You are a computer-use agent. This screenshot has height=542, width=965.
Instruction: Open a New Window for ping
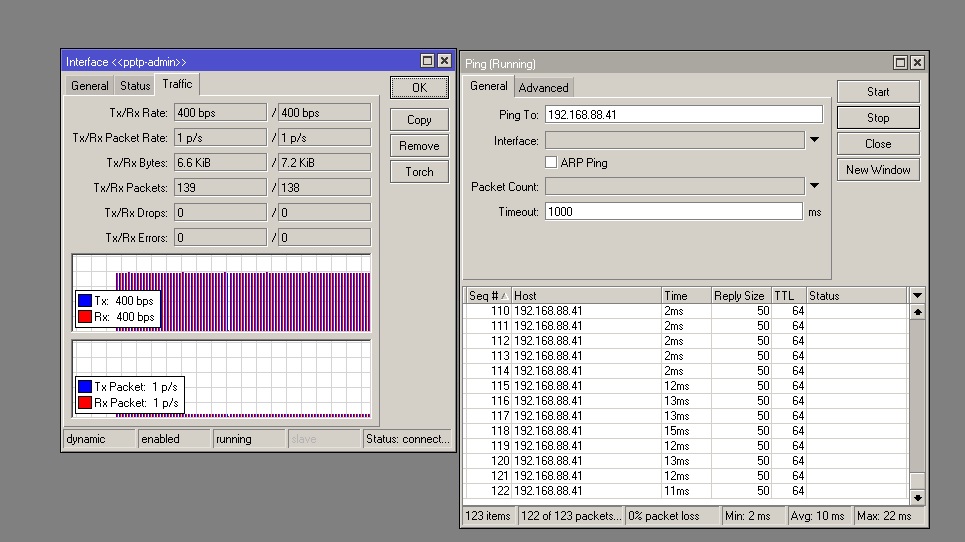click(878, 170)
